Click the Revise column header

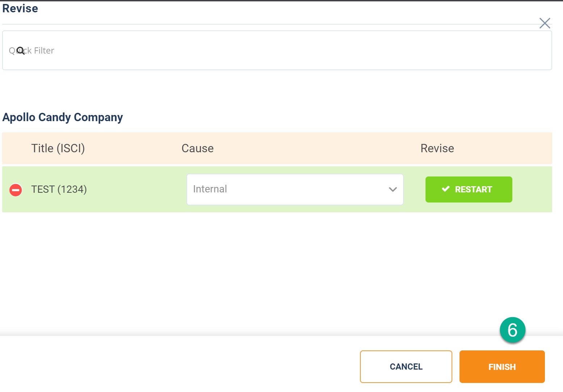437,148
